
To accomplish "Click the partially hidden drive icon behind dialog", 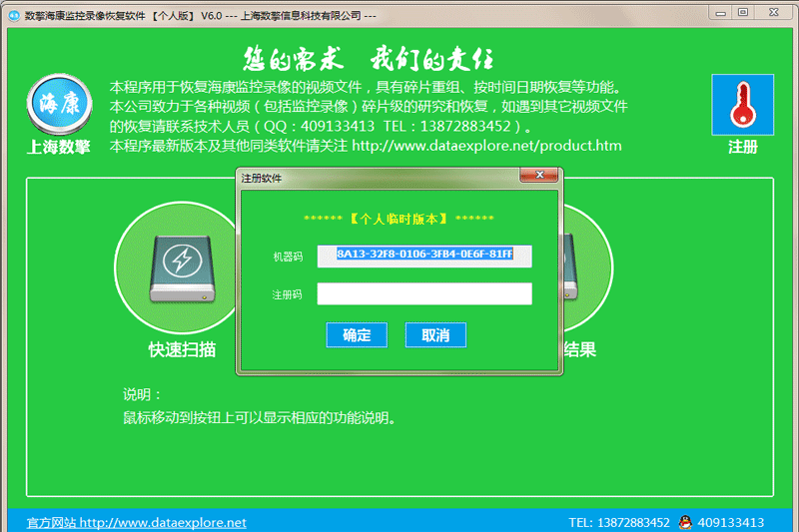I will (x=570, y=266).
